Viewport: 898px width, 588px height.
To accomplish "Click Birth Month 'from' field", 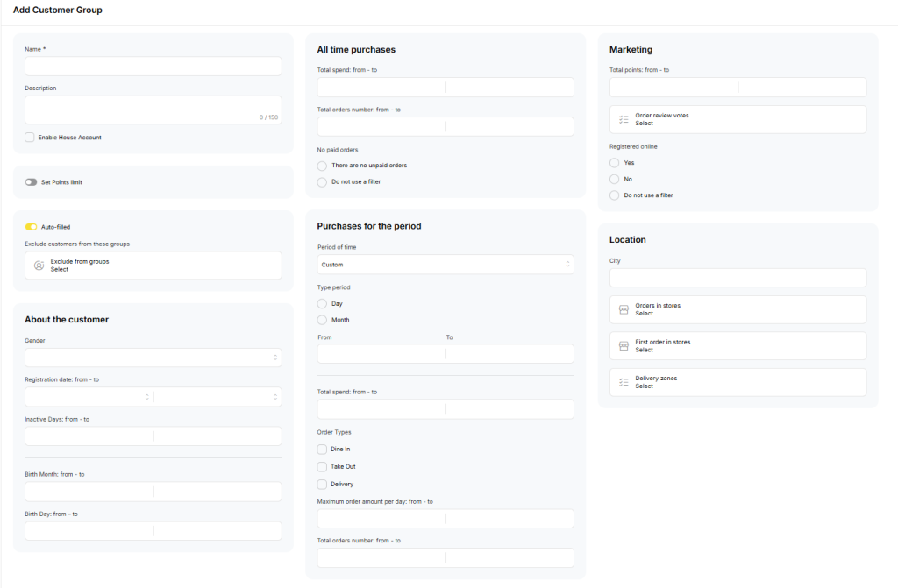I will (89, 492).
